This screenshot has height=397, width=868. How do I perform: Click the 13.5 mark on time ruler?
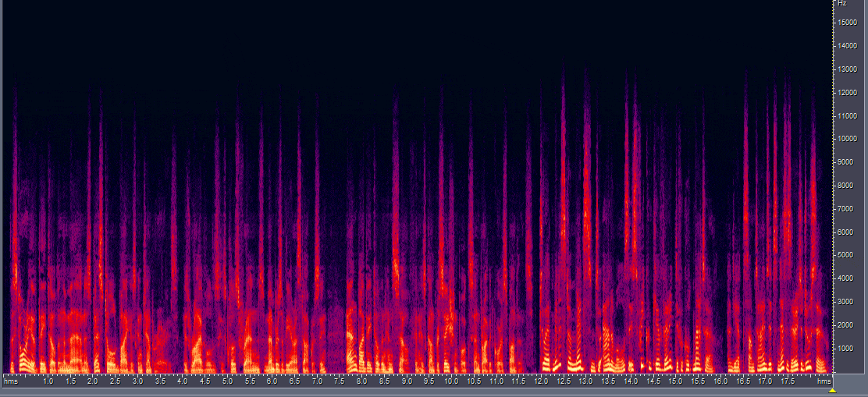(608, 381)
